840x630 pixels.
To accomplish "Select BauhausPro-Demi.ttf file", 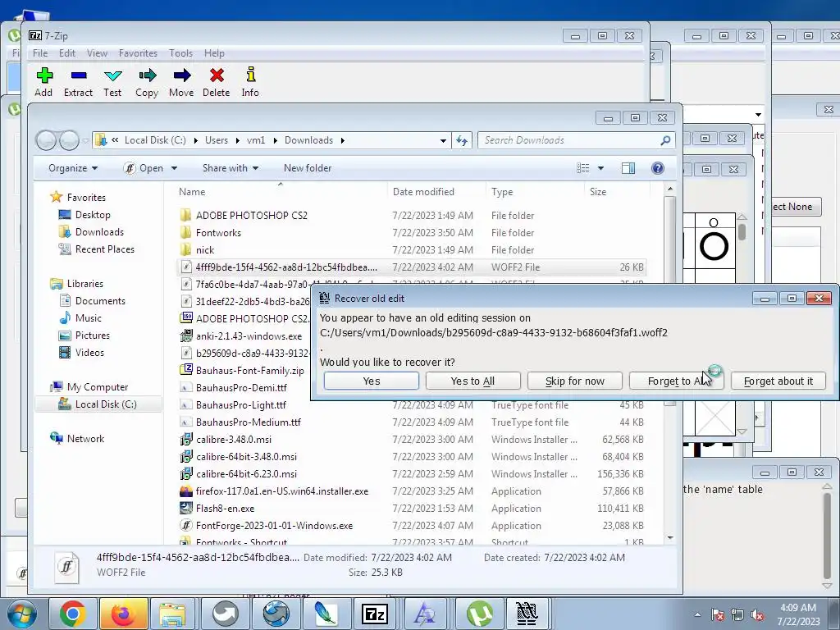I will (x=241, y=387).
